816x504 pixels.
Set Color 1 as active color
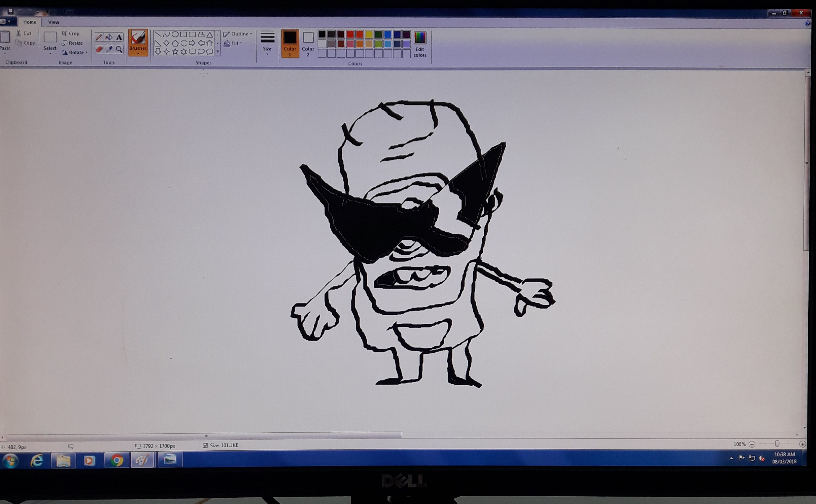290,43
